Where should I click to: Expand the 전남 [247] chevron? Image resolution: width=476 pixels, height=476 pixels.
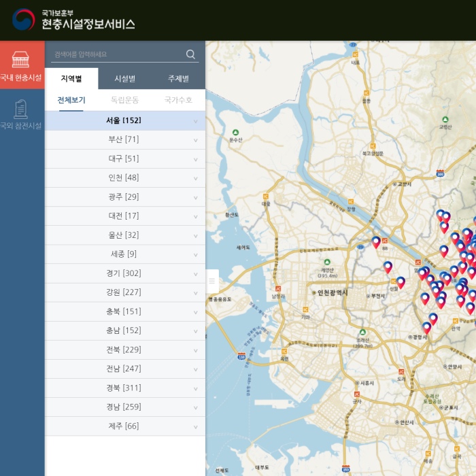tap(196, 369)
